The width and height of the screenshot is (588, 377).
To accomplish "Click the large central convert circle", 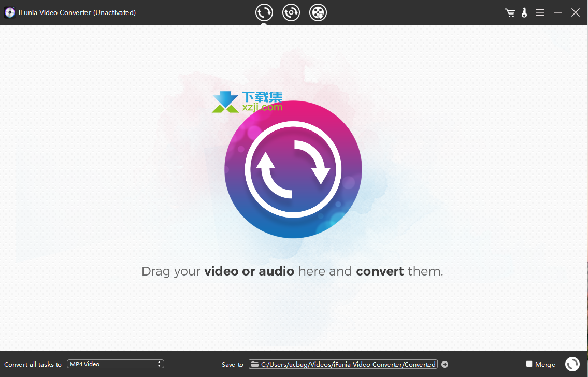I will (293, 169).
